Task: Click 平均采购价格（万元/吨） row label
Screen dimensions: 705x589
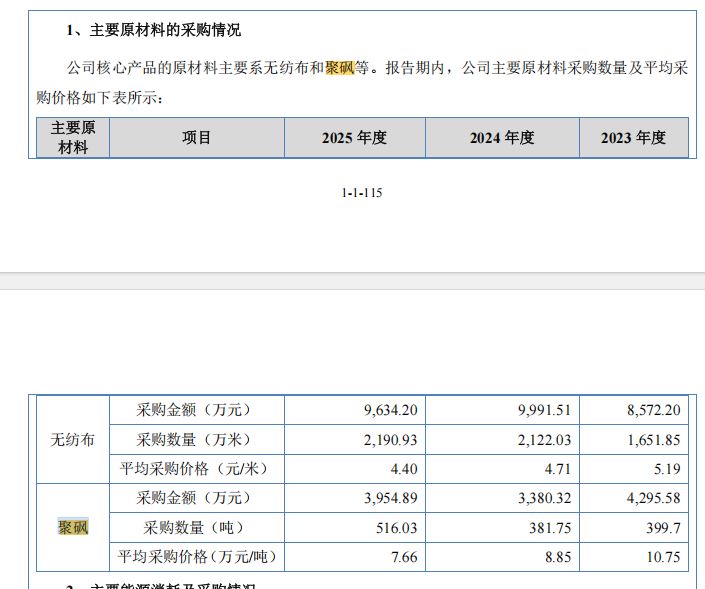Action: 196,557
